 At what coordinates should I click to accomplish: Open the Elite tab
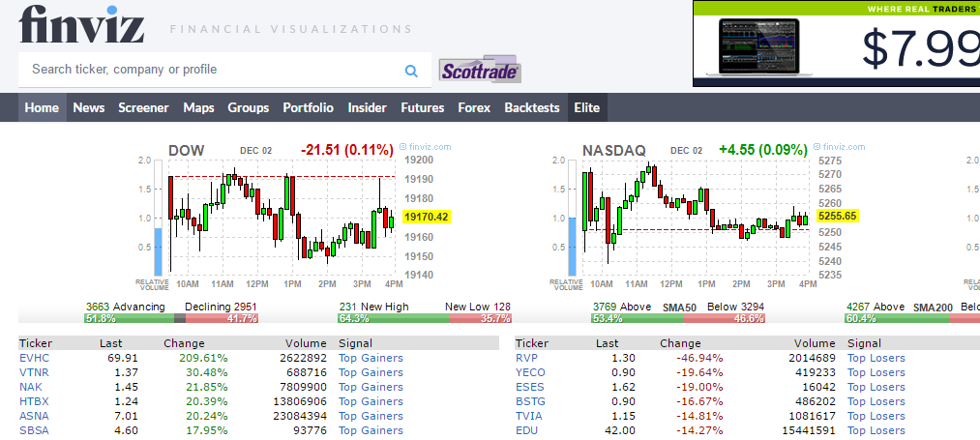point(586,107)
